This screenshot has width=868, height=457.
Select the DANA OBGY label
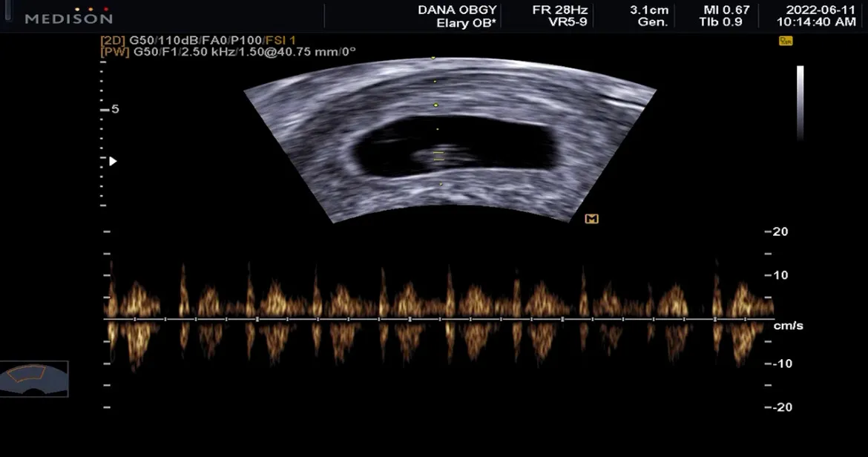click(x=457, y=10)
